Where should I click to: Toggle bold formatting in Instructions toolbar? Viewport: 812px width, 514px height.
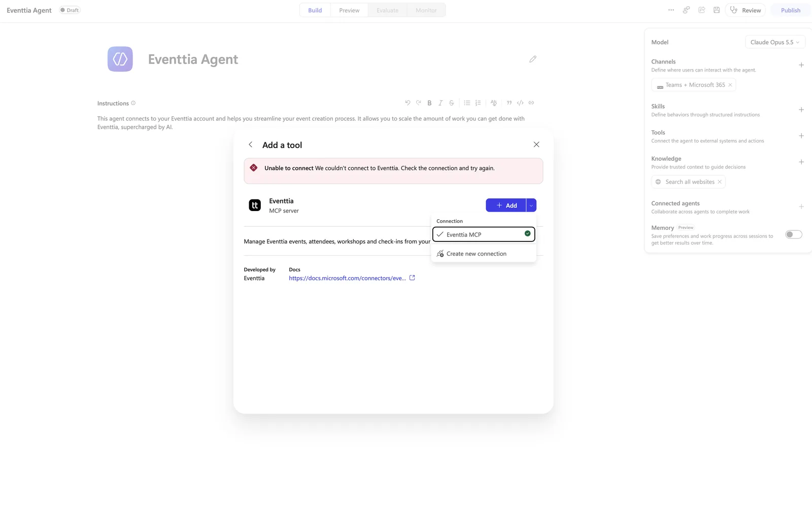click(429, 103)
